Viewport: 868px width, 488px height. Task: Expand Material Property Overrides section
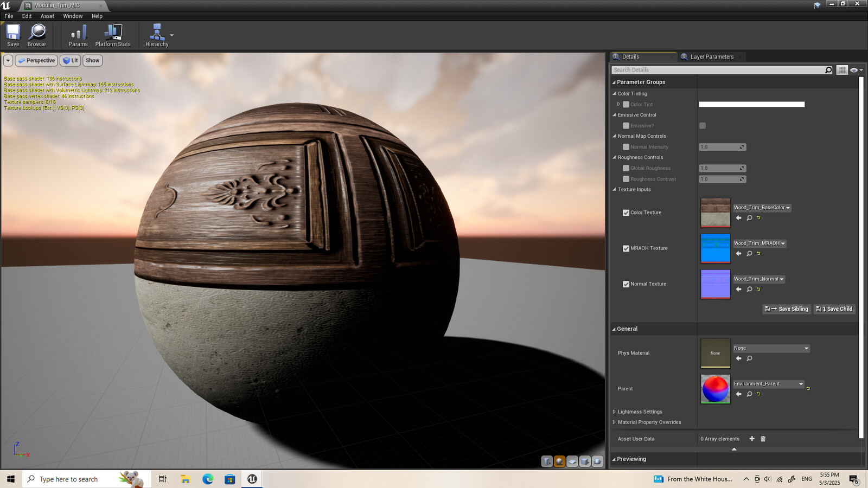614,422
